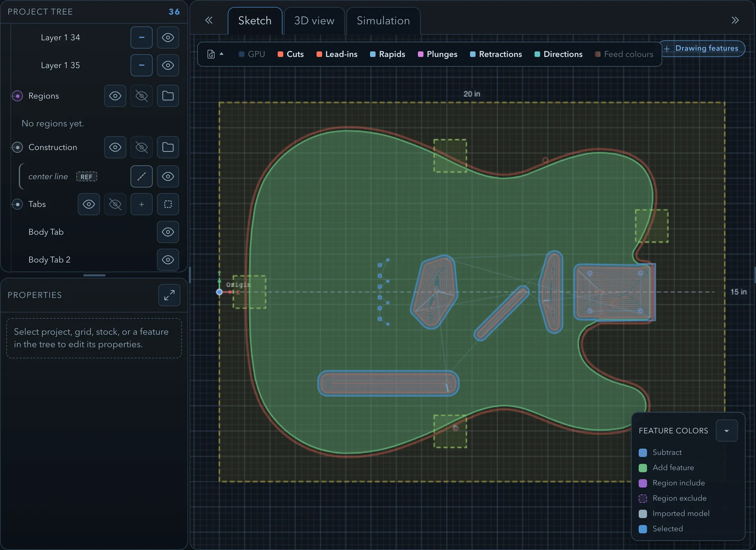Click the line icon for center line
The height and width of the screenshot is (550, 756).
point(141,176)
